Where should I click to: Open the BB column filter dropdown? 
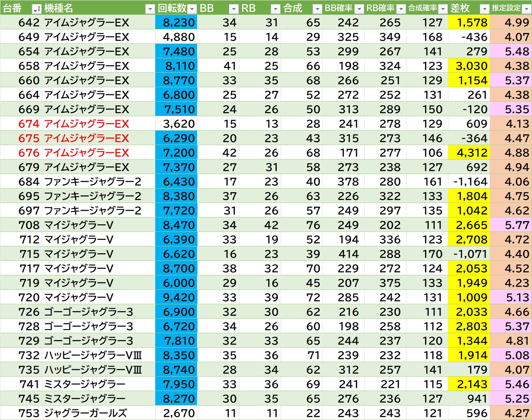click(x=234, y=9)
